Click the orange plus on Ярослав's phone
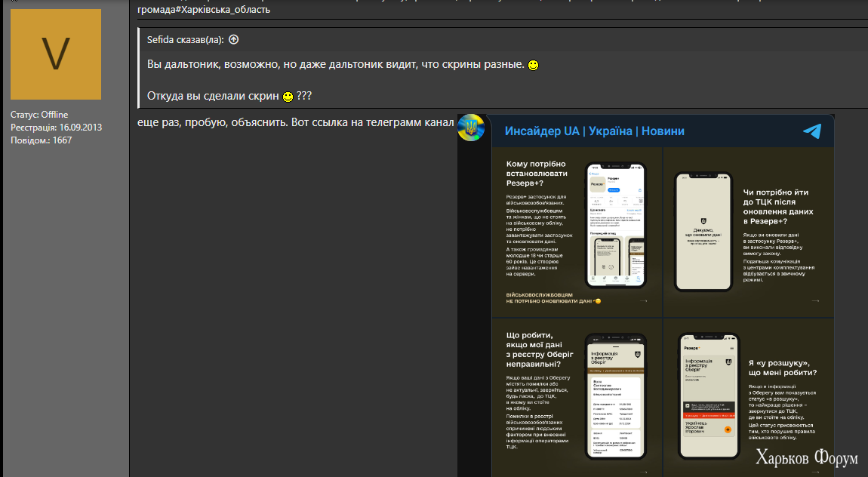Image resolution: width=868 pixels, height=477 pixels. tap(728, 429)
